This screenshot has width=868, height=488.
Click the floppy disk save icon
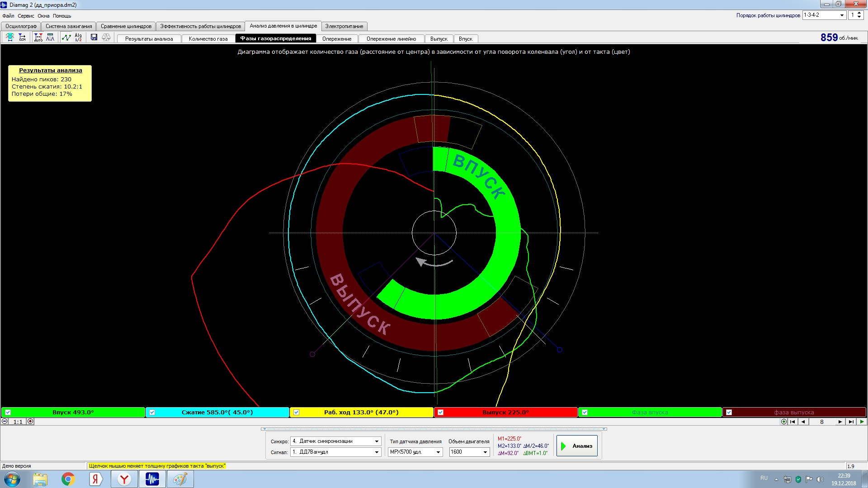(x=94, y=38)
